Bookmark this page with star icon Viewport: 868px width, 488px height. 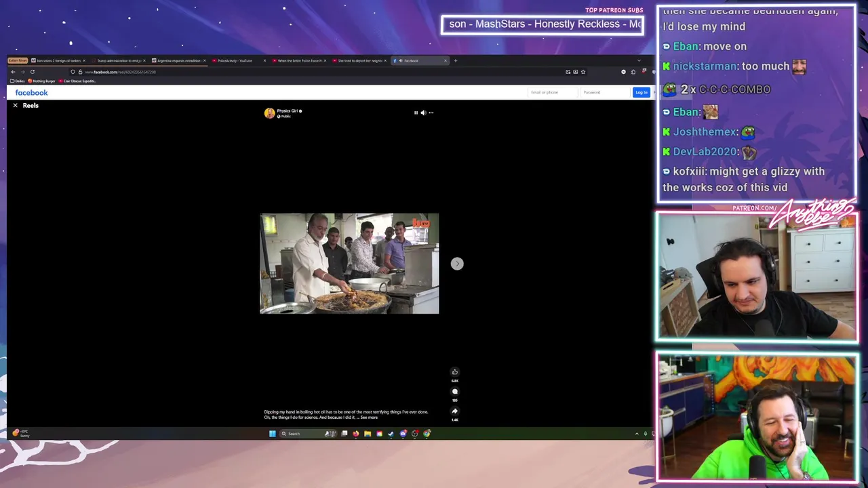[x=583, y=72]
